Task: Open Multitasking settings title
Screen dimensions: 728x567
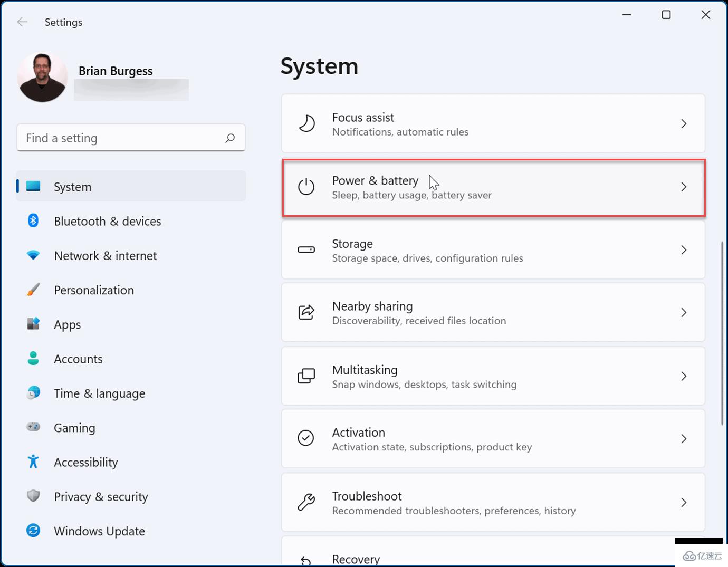Action: pyautogui.click(x=365, y=370)
